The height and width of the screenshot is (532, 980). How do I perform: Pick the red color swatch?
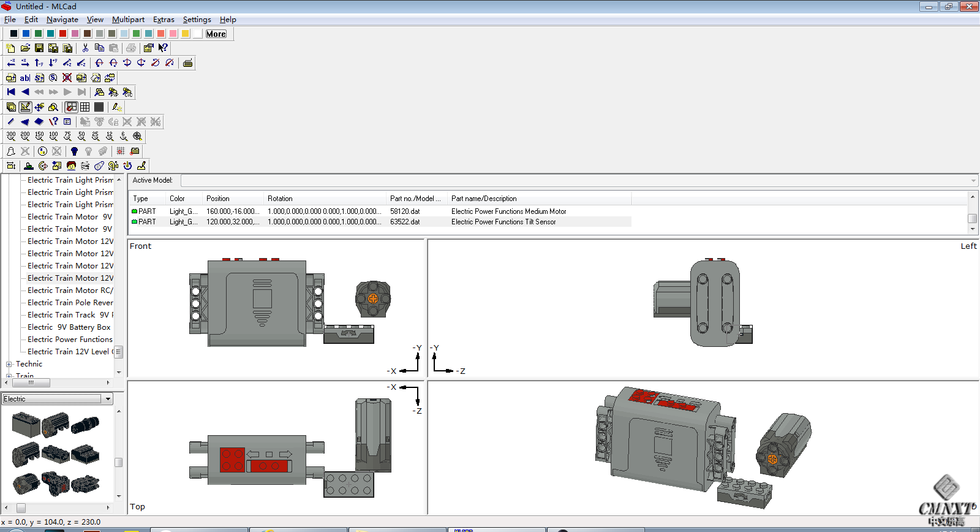62,34
